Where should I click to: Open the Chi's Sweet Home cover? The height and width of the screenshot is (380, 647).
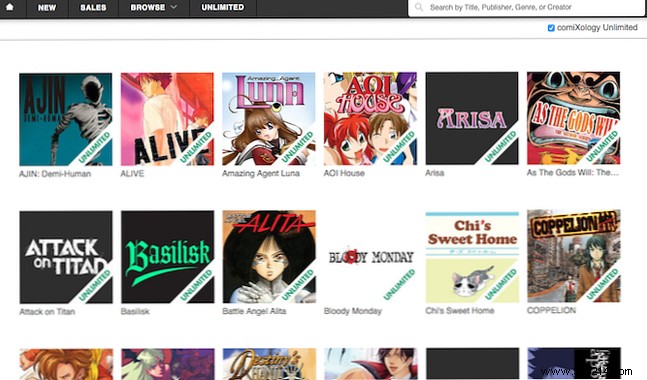[472, 256]
